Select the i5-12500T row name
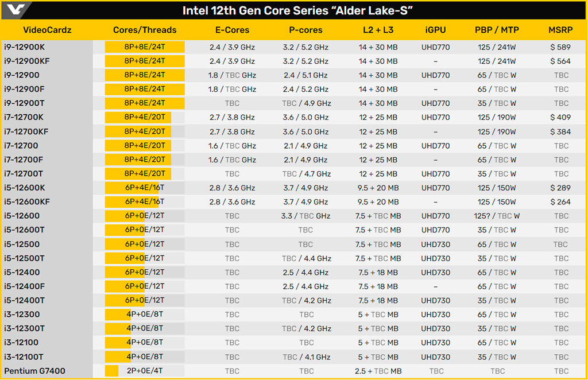The image size is (588, 380). point(24,258)
